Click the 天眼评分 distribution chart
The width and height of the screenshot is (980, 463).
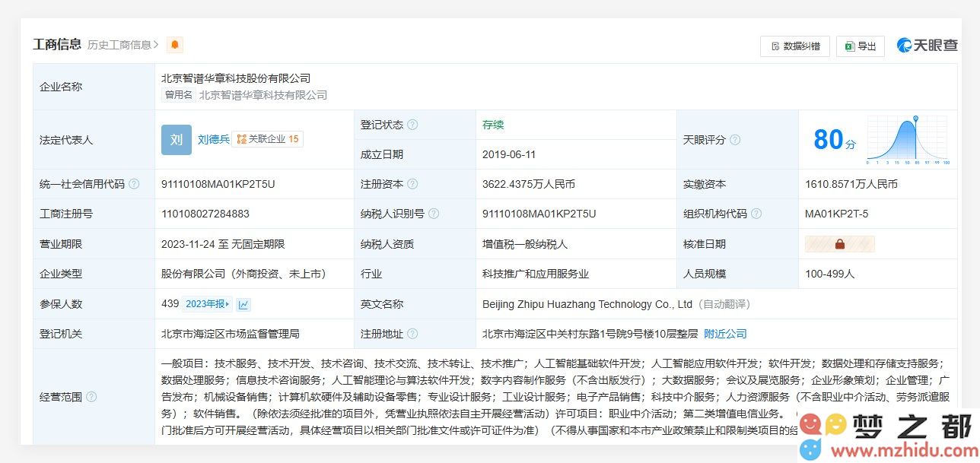tap(908, 140)
